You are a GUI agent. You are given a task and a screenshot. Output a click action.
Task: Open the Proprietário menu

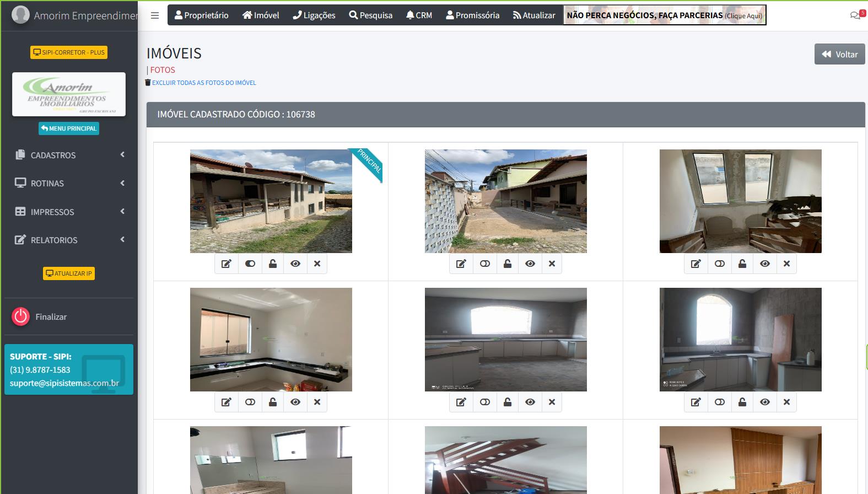pyautogui.click(x=201, y=15)
